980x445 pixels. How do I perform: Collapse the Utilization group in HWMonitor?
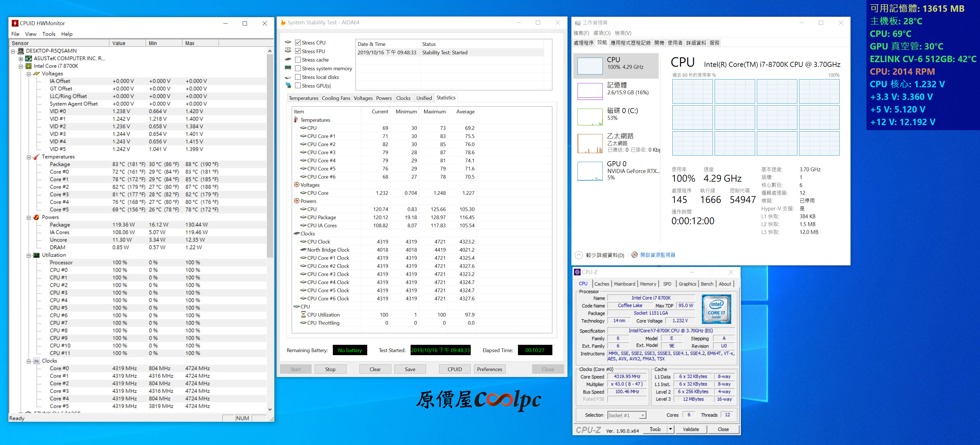point(29,256)
